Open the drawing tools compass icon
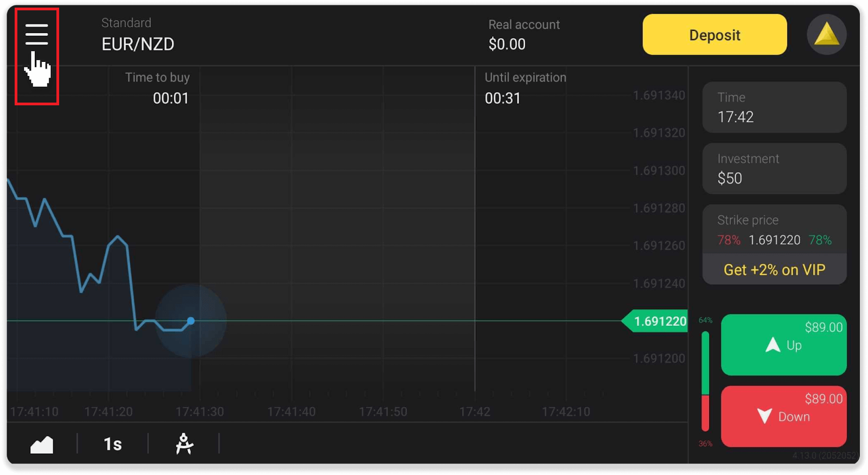 (184, 444)
